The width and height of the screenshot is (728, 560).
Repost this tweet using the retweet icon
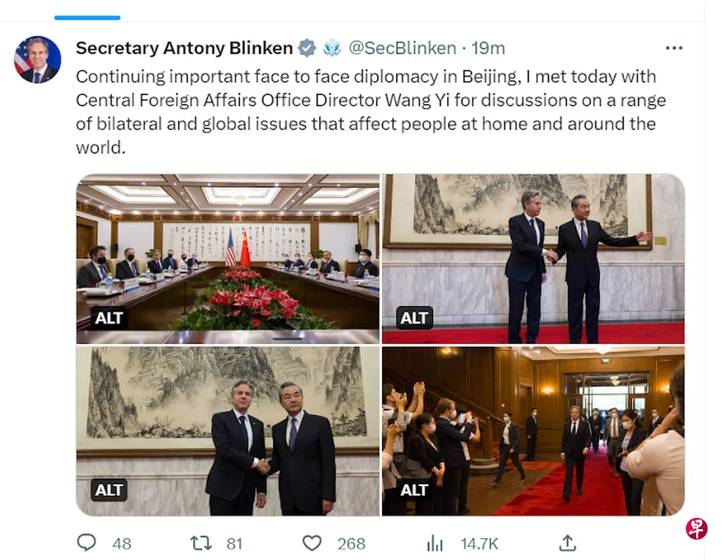pyautogui.click(x=200, y=543)
